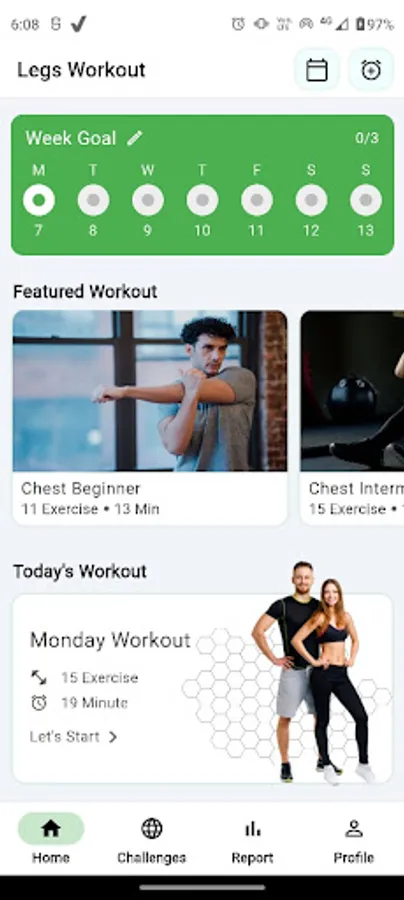404x900 pixels.
Task: Open the Monday Workout card title
Action: point(110,640)
